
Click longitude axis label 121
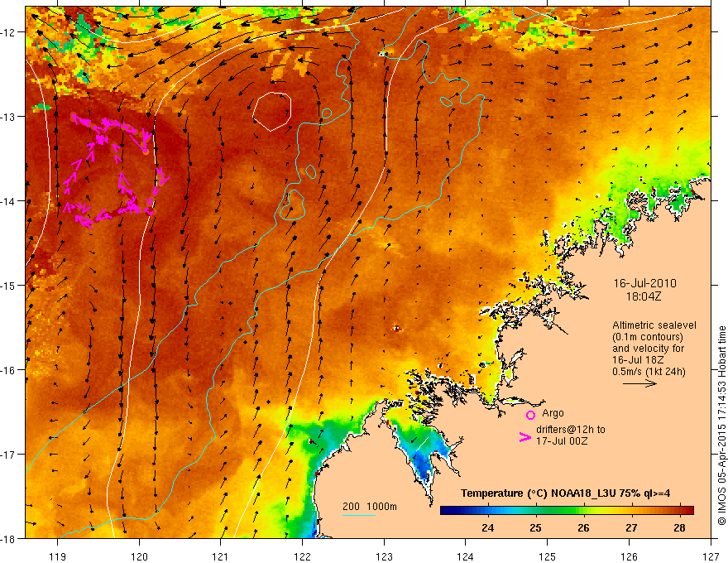221,556
